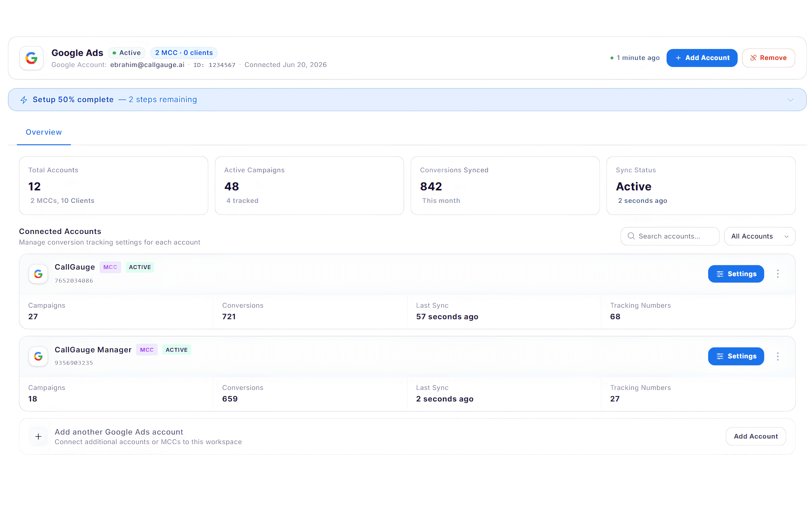Click Conversions value 721

point(229,317)
